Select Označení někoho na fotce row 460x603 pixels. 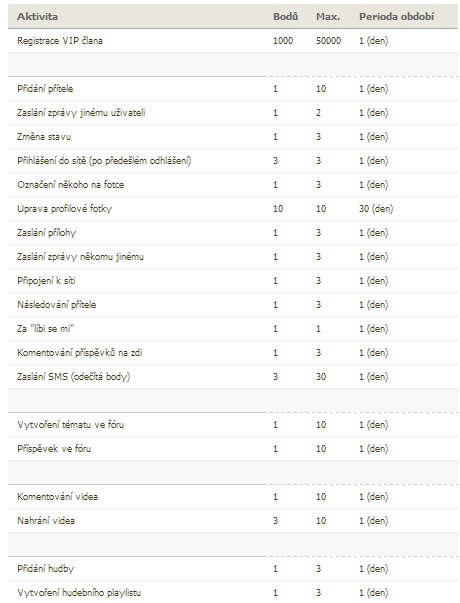[x=233, y=185]
